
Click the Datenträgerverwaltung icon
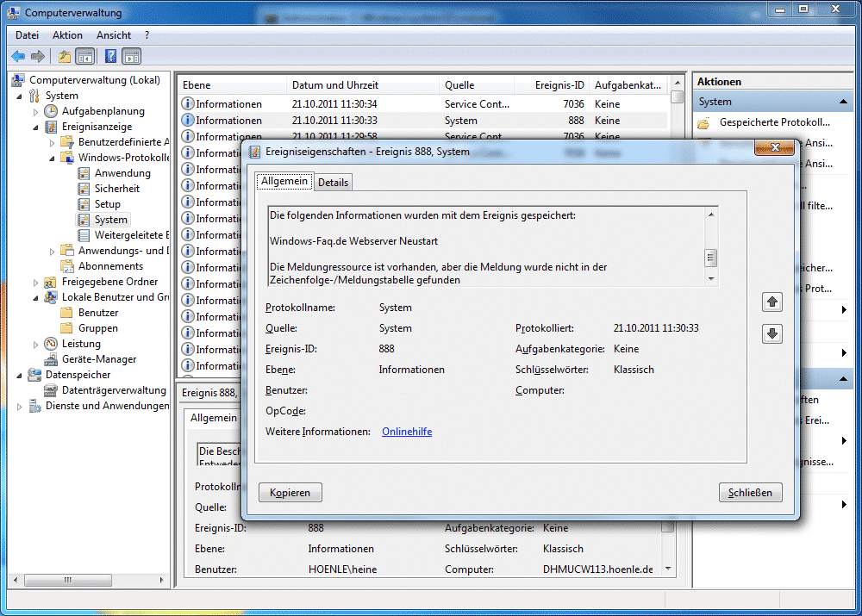(x=51, y=390)
